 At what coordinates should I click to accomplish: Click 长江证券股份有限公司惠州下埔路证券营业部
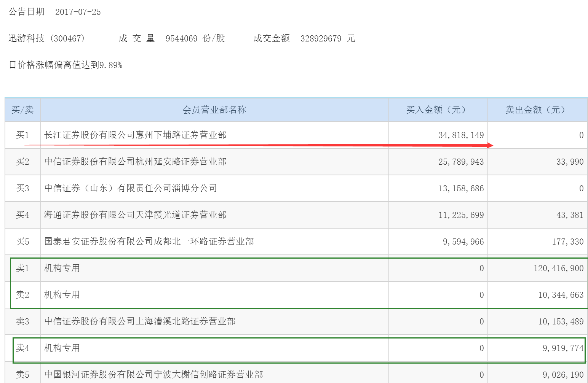click(136, 135)
